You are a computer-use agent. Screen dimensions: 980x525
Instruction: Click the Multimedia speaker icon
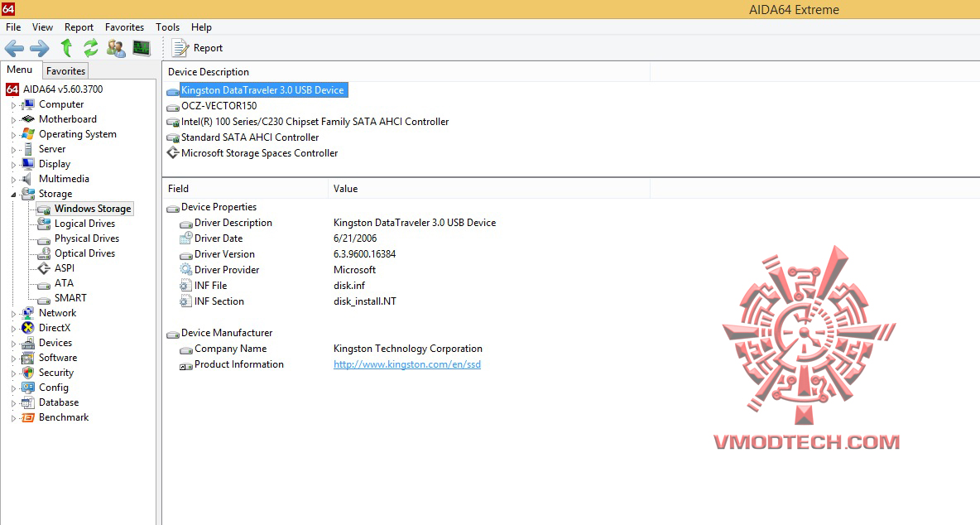click(28, 179)
